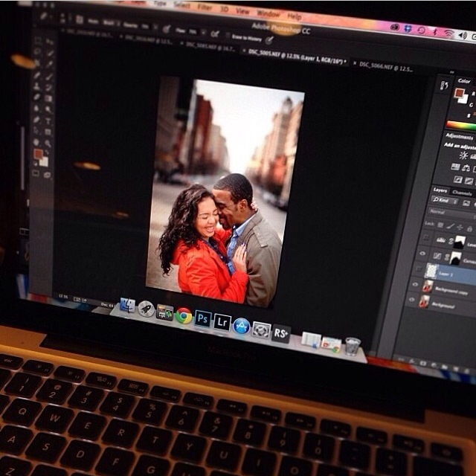Viewport: 476px width, 476px height.
Task: Reset default foreground and background colors
Action: (35, 164)
